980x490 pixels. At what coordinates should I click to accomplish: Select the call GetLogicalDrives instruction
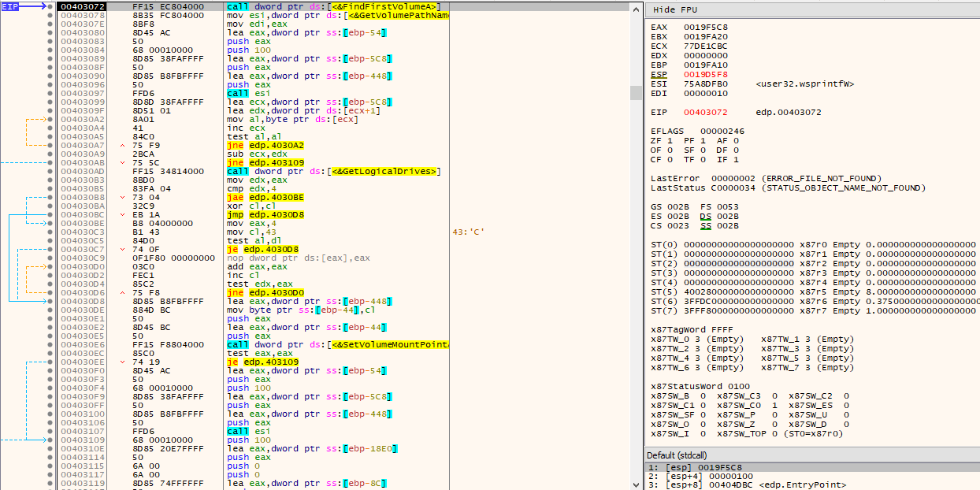point(333,171)
